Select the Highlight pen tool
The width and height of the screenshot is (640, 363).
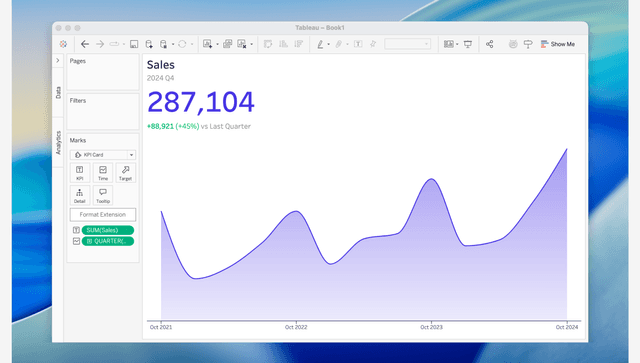[320, 44]
